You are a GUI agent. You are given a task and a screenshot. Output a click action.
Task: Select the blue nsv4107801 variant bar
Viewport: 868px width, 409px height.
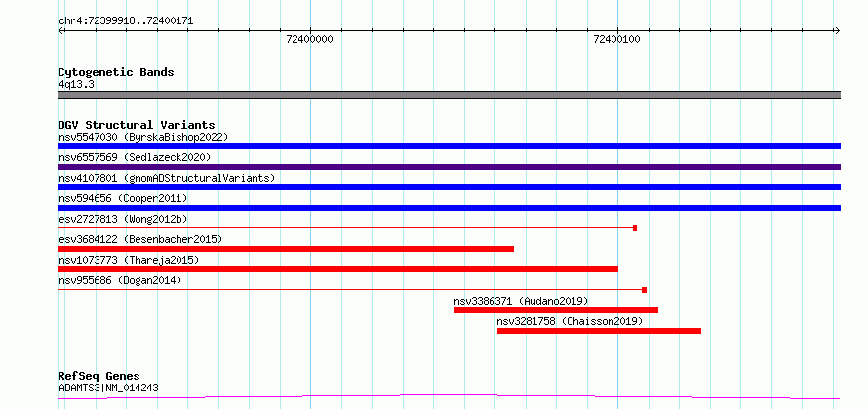[x=449, y=187]
